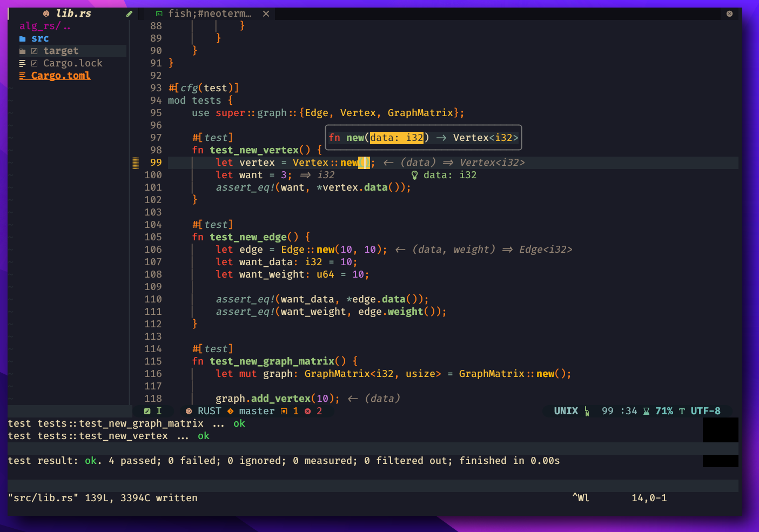Click the edit mode icon in statusline
The width and height of the screenshot is (759, 532).
click(147, 411)
